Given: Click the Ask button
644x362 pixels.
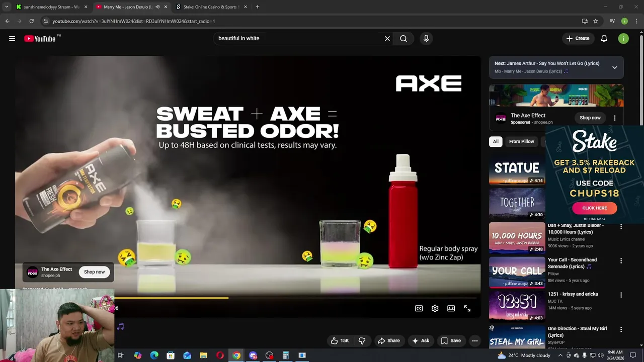Looking at the screenshot, I should point(420,341).
